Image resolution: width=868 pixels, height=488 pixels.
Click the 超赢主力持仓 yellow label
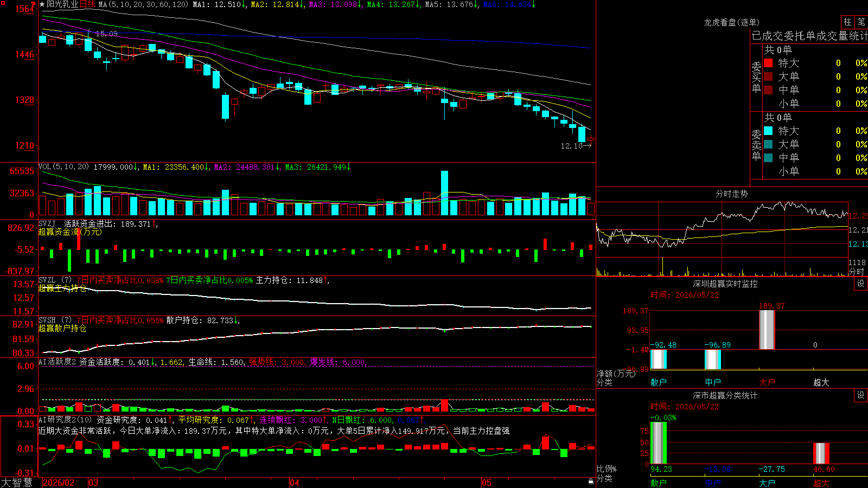[62, 288]
